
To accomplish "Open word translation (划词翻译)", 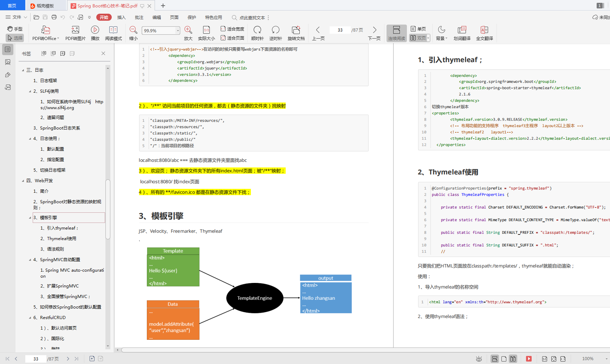I will 462,33.
